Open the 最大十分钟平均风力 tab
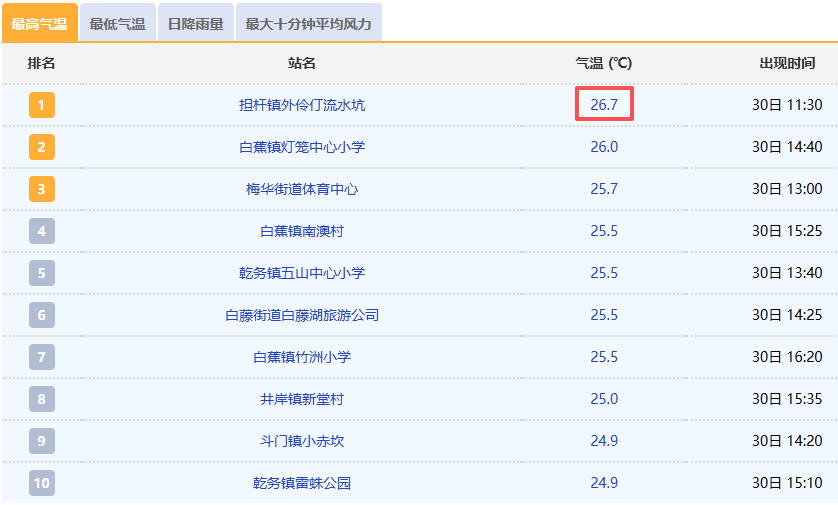838x505 pixels. click(308, 24)
